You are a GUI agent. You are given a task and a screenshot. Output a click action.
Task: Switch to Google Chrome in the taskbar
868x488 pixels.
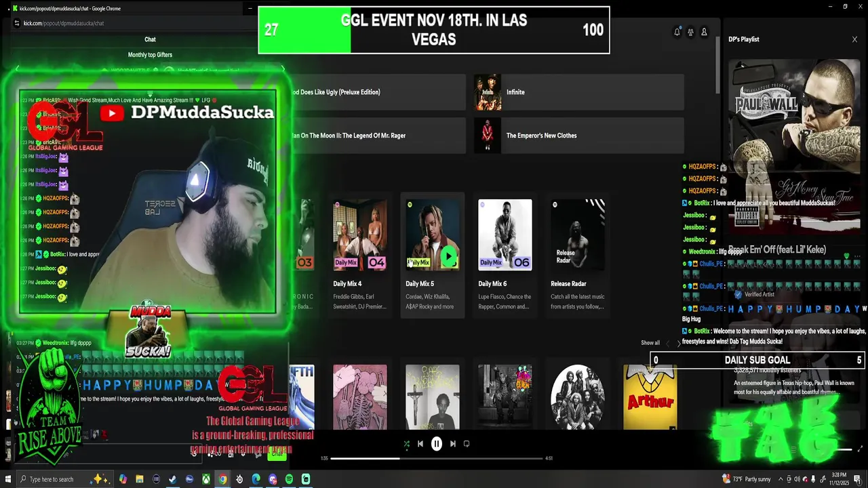(x=222, y=479)
